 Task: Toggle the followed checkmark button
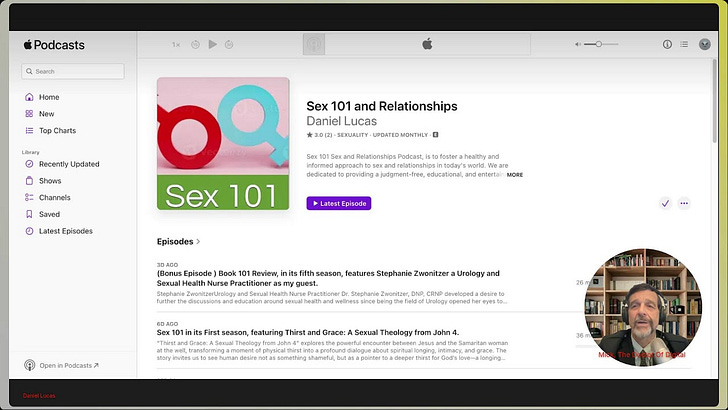665,203
